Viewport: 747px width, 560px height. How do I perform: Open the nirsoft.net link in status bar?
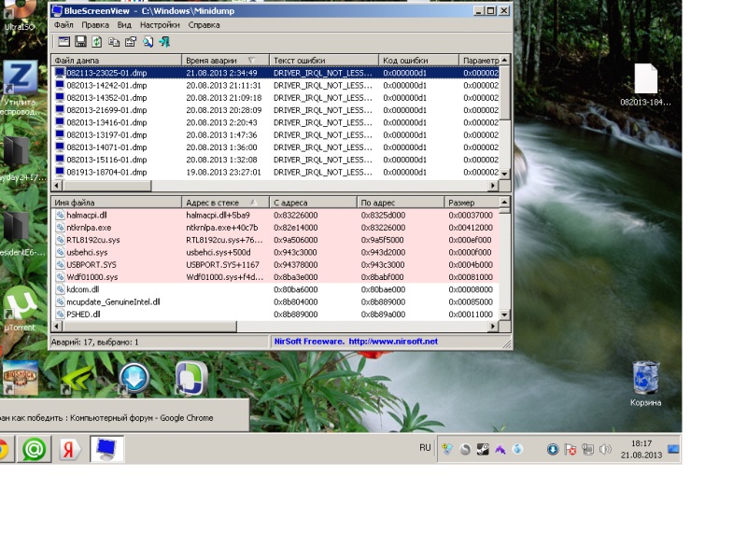tap(392, 342)
